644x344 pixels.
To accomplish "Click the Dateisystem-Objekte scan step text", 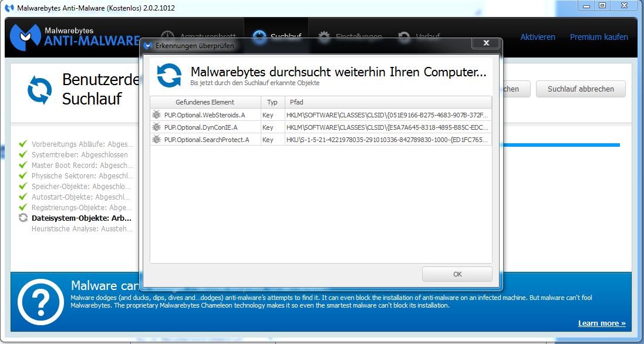I will click(82, 218).
